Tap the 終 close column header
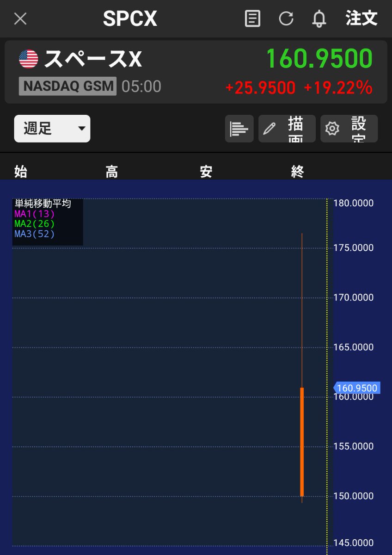Viewport: 392px width, 555px height. [298, 172]
